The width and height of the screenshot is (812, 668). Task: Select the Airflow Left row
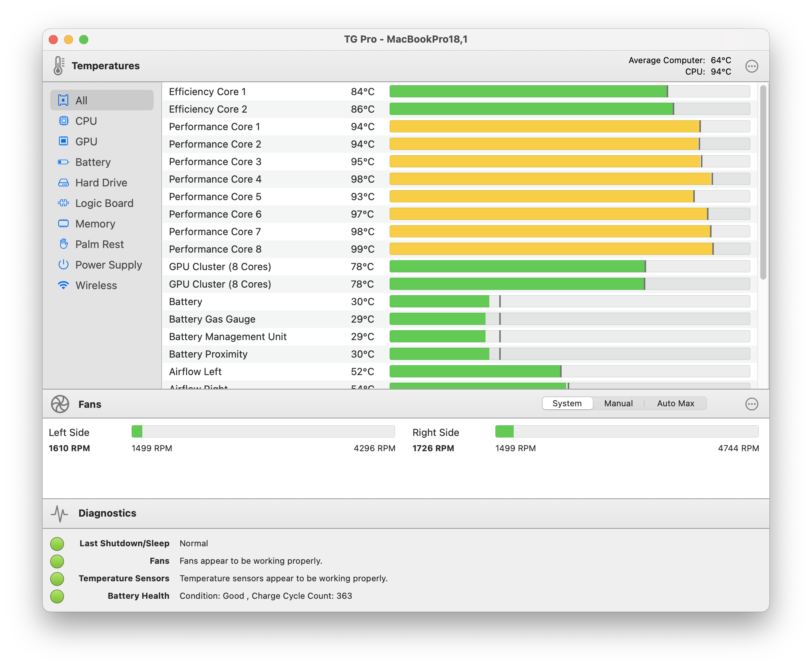click(460, 372)
